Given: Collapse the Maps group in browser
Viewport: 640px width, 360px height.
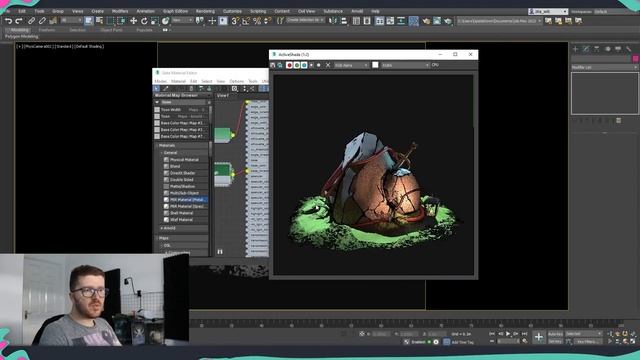Looking at the screenshot, I should point(158,238).
